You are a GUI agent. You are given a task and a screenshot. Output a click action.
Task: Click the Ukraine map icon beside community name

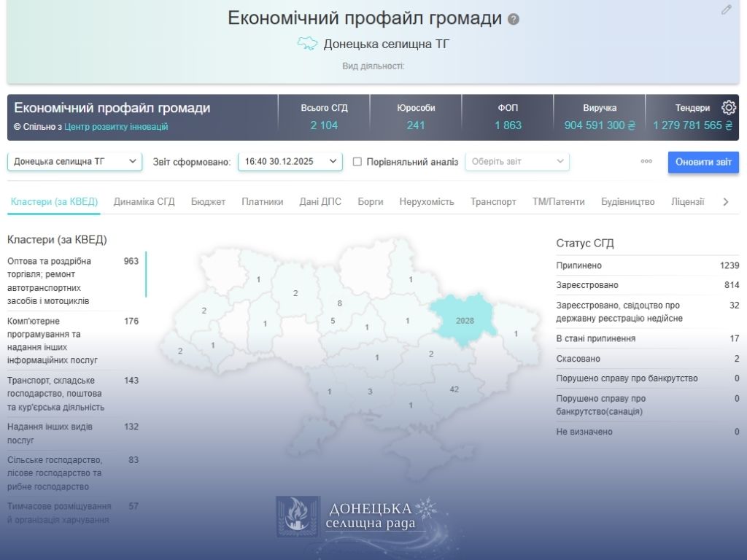click(x=307, y=44)
